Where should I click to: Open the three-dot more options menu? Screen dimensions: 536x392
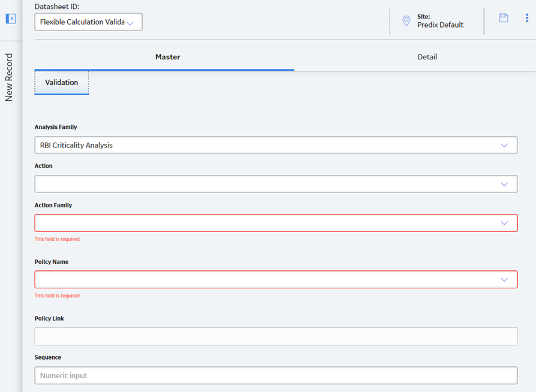pos(527,18)
